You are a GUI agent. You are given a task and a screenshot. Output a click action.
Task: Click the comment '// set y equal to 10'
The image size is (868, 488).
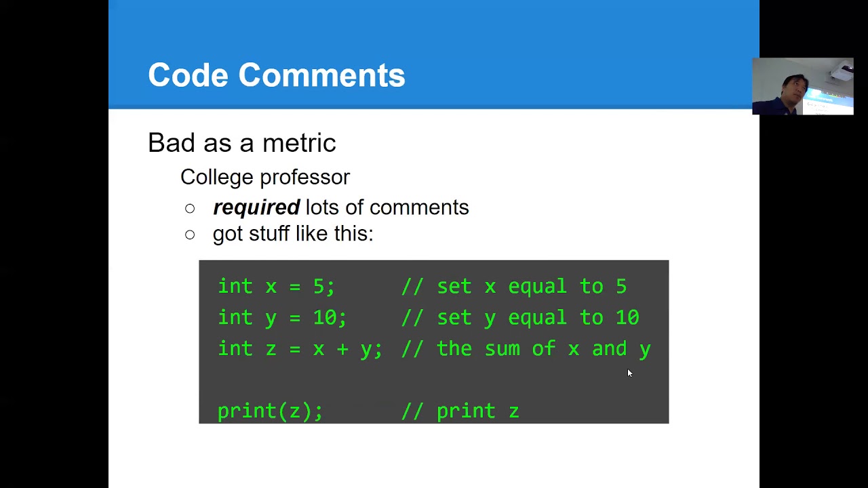[x=520, y=317]
